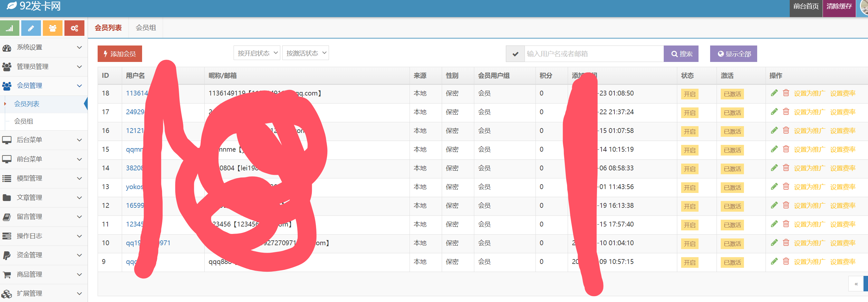Toggle the 已激活 badge for member 14
This screenshot has height=302, width=868.
(x=732, y=169)
